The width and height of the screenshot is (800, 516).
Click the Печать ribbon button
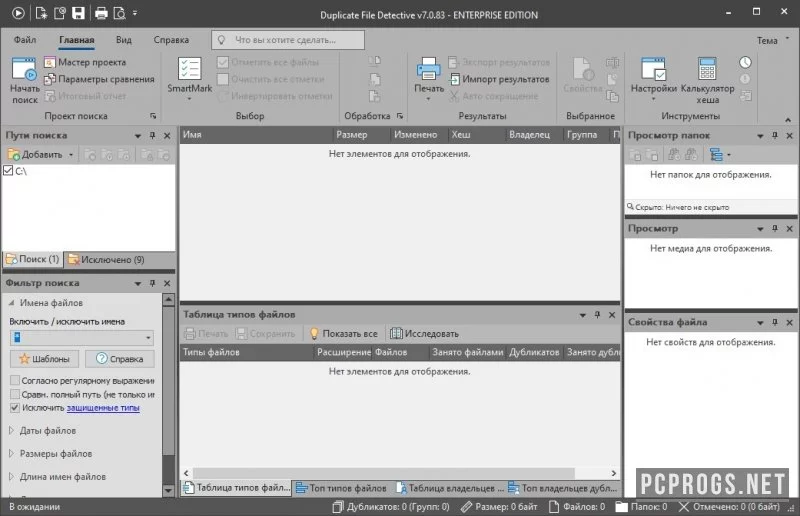[x=429, y=78]
